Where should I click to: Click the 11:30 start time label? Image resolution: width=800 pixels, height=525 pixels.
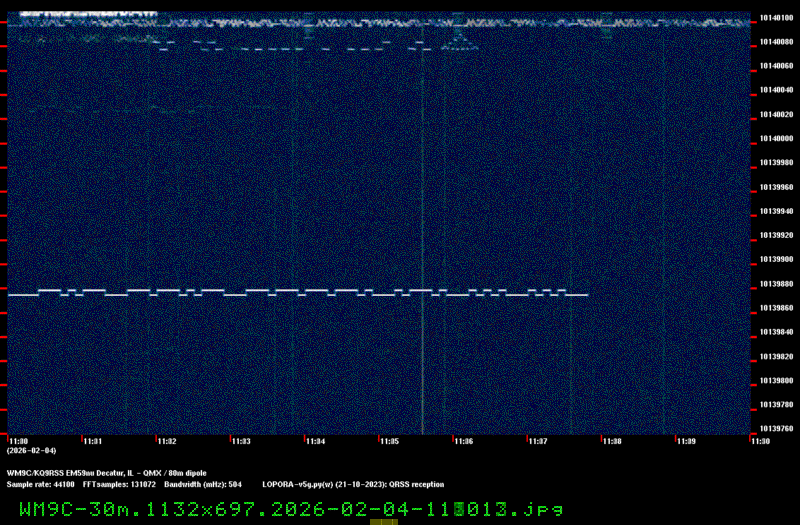(x=18, y=441)
